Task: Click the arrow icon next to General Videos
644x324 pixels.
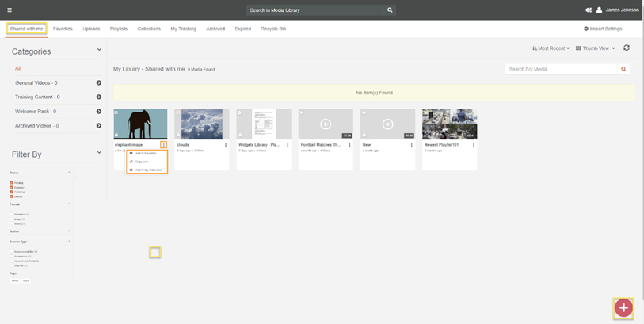Action: pos(99,82)
